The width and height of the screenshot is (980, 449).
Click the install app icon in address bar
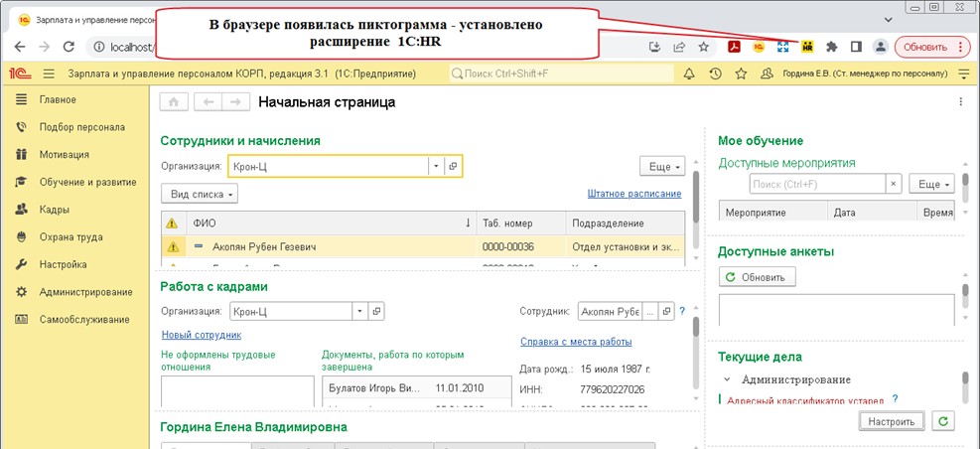click(655, 47)
